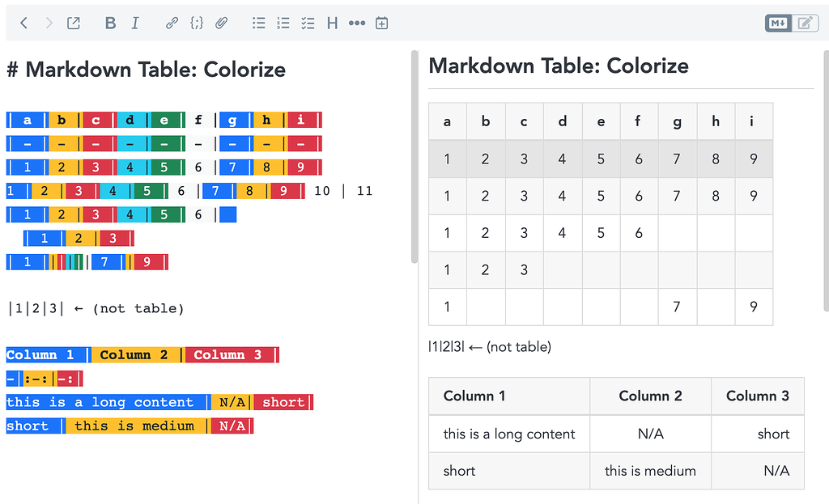The image size is (829, 504).
Task: Open note in external editor
Action: click(x=74, y=23)
